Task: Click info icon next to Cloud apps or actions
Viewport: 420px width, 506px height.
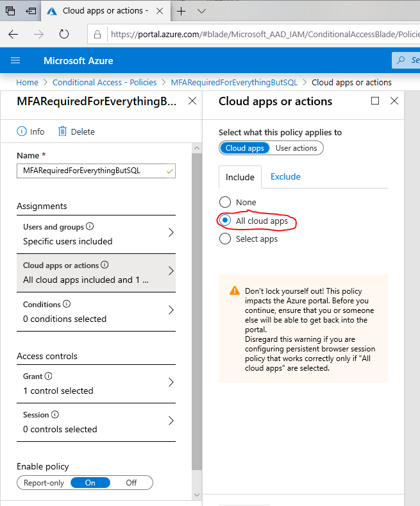Action: [105, 265]
